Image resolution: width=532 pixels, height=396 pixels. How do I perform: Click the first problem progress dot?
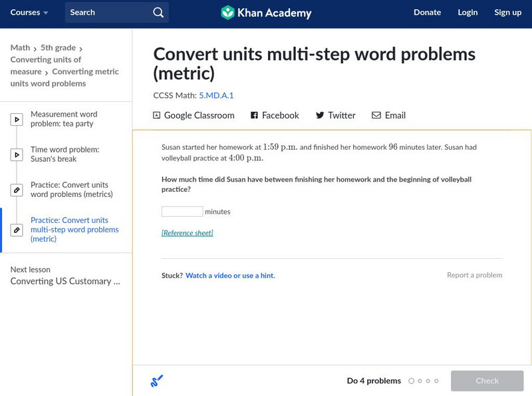pyautogui.click(x=412, y=381)
